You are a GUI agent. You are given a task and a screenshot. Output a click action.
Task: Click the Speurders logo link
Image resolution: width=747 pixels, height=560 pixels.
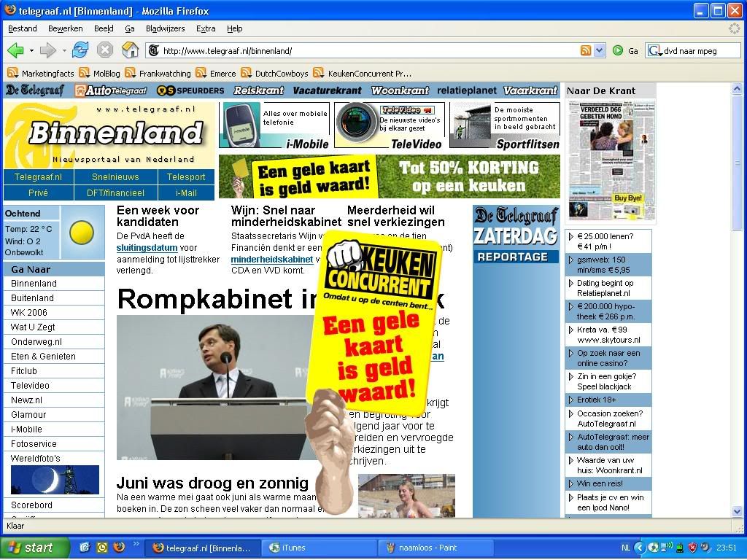pos(190,90)
